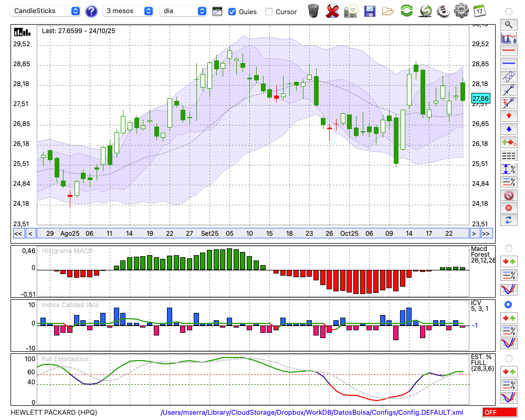525x420 pixels.
Task: Click the trash can icon in toolbar
Action: pyautogui.click(x=313, y=10)
